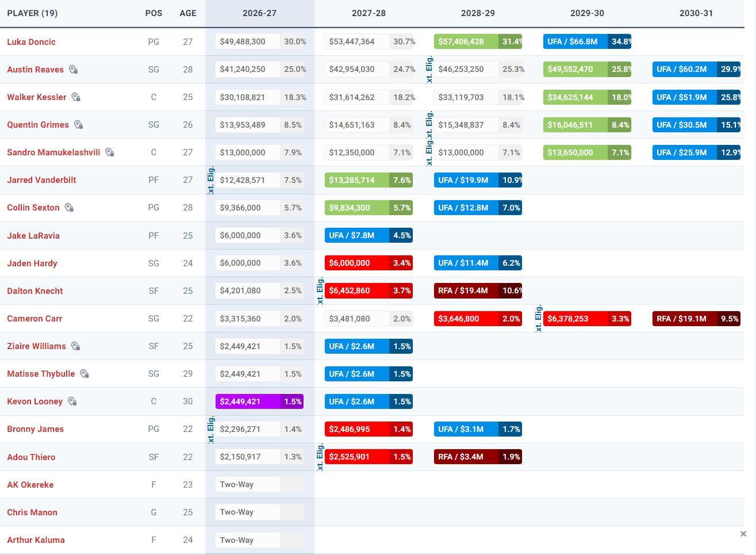Viewport: 756px width, 555px height.
Task: Click the tag icon next to Matisse Thybulle
Action: click(x=84, y=374)
